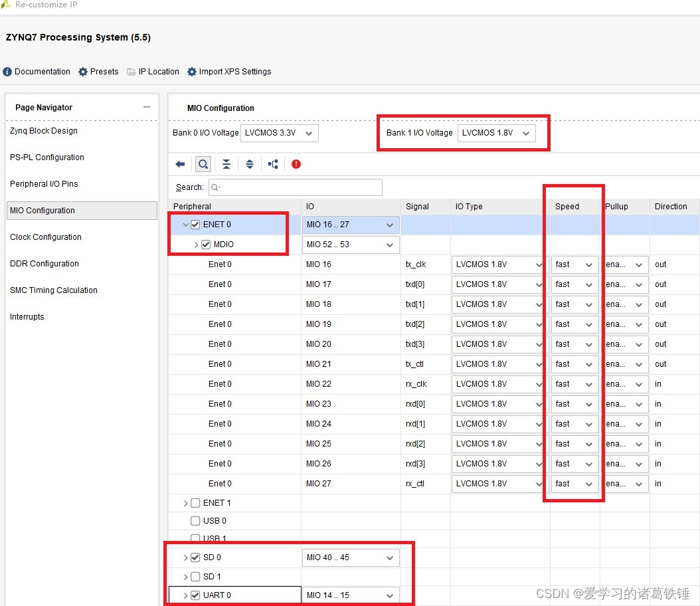
Task: Open DDR Configuration page
Action: pyautogui.click(x=44, y=264)
